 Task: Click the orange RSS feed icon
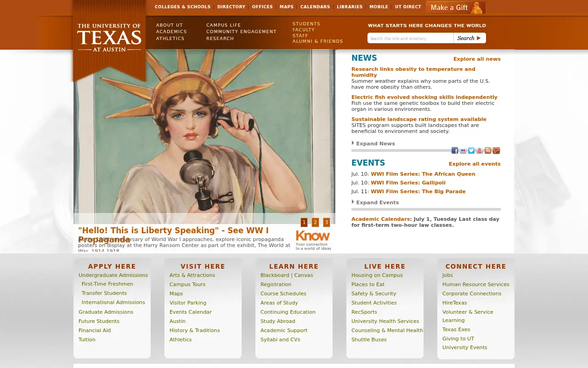488,150
